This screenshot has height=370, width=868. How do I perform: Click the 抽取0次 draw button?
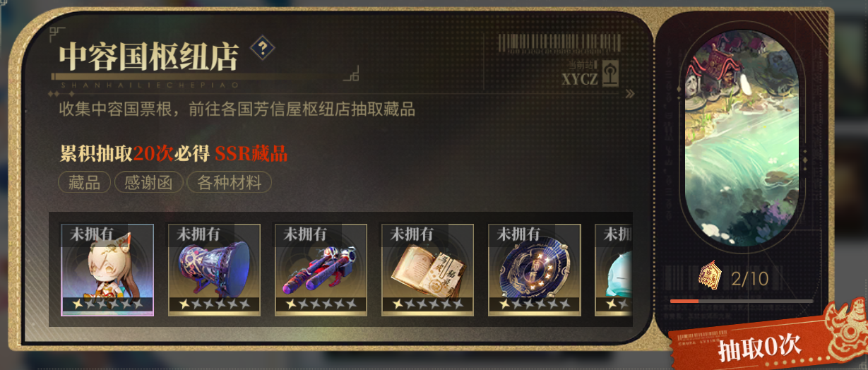[x=759, y=345]
